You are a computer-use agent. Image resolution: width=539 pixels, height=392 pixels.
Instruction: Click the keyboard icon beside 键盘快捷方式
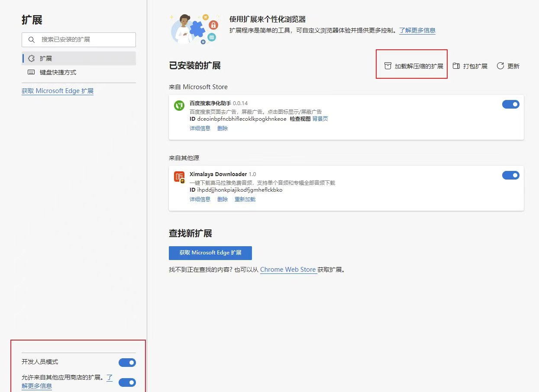tap(31, 72)
